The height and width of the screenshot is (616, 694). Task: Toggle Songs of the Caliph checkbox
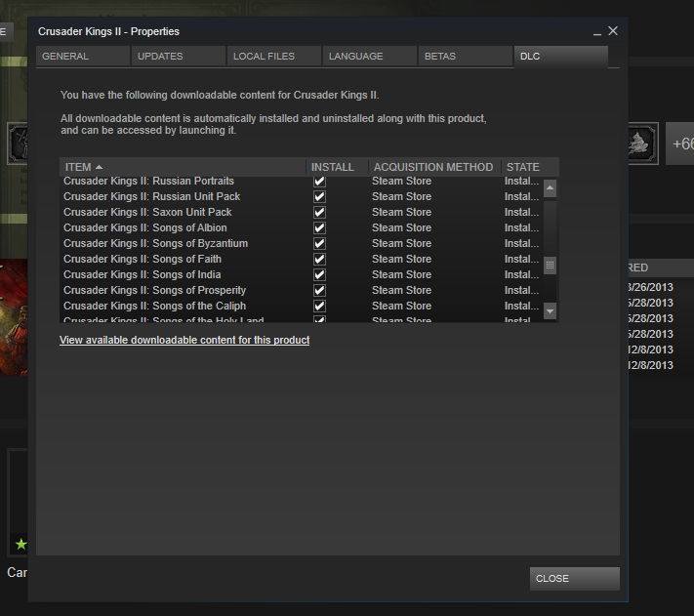pyautogui.click(x=319, y=306)
